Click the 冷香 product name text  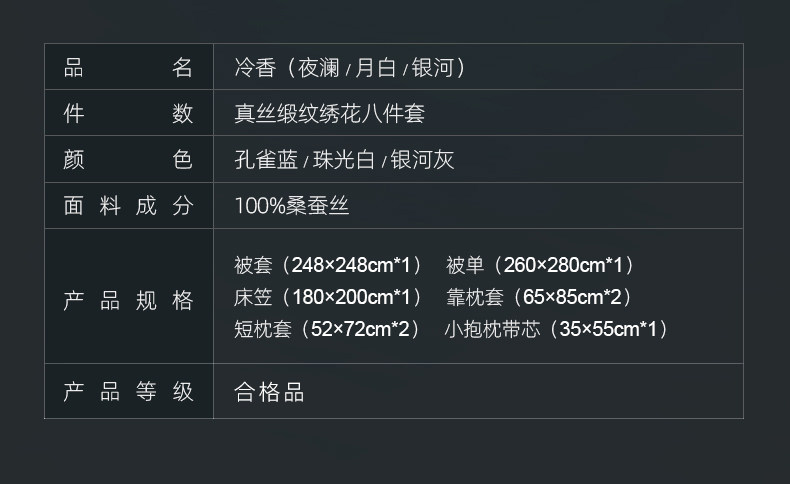254,67
